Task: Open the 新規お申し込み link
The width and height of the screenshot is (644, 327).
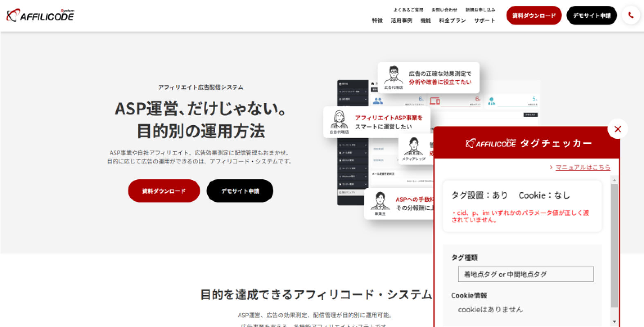Action: coord(480,10)
